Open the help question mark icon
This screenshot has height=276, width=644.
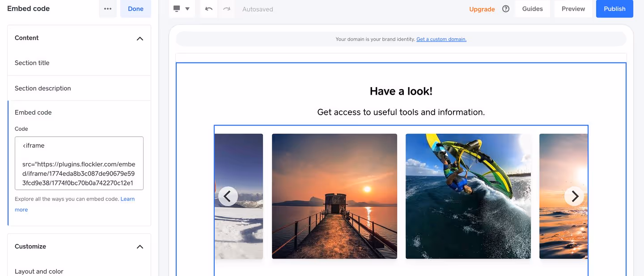tap(506, 9)
